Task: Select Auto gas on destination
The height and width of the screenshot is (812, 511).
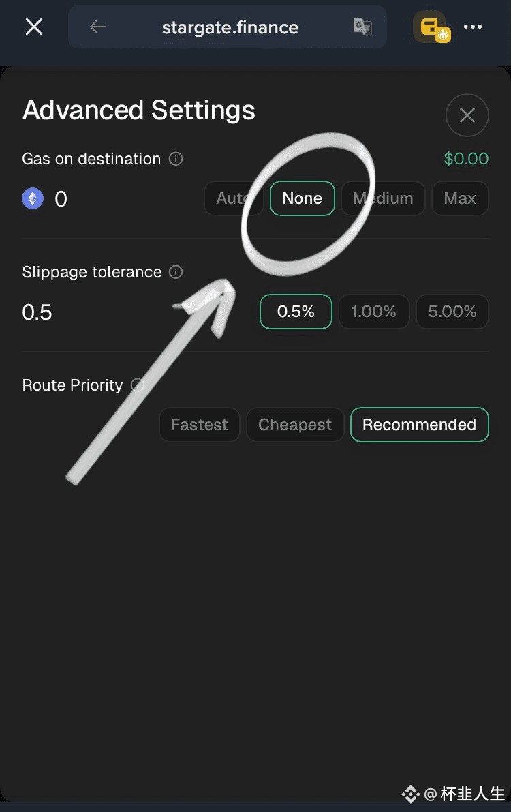Action: (x=234, y=198)
